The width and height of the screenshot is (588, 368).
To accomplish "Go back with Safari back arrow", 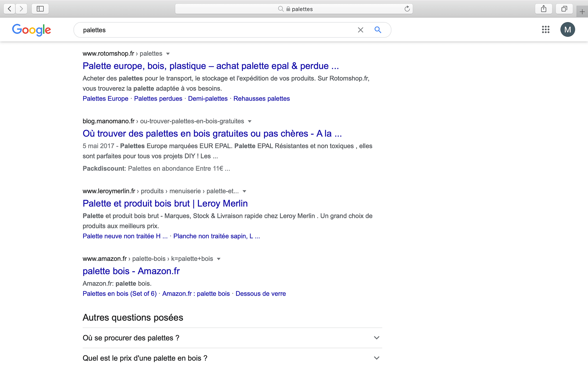I will pos(10,9).
